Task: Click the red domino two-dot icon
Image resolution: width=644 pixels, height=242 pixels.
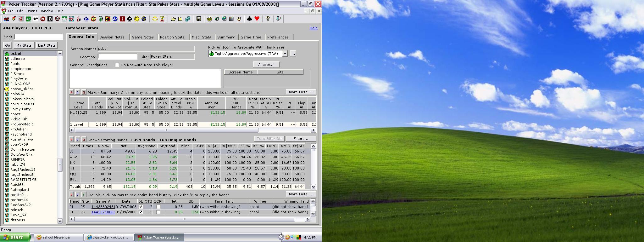Action: [x=122, y=19]
